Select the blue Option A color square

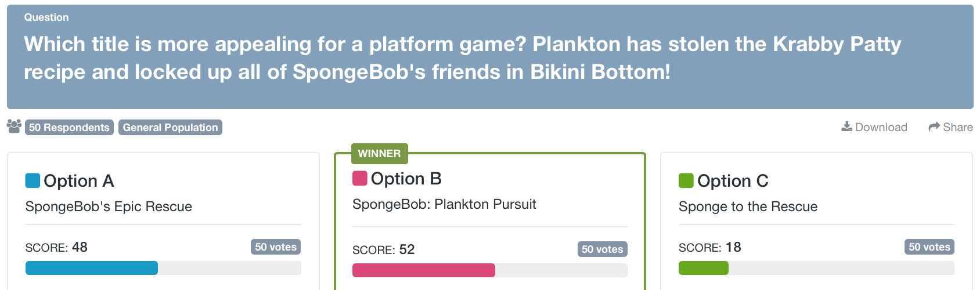click(33, 180)
